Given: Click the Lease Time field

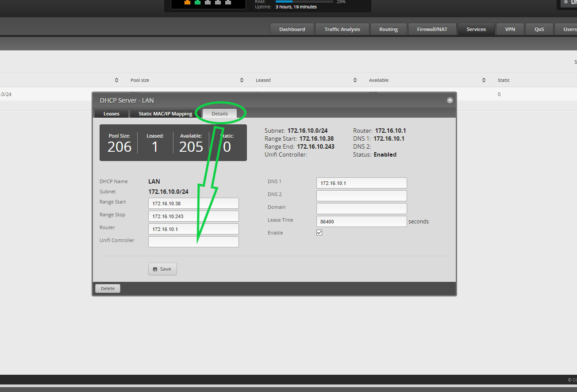Looking at the screenshot, I should (x=362, y=221).
